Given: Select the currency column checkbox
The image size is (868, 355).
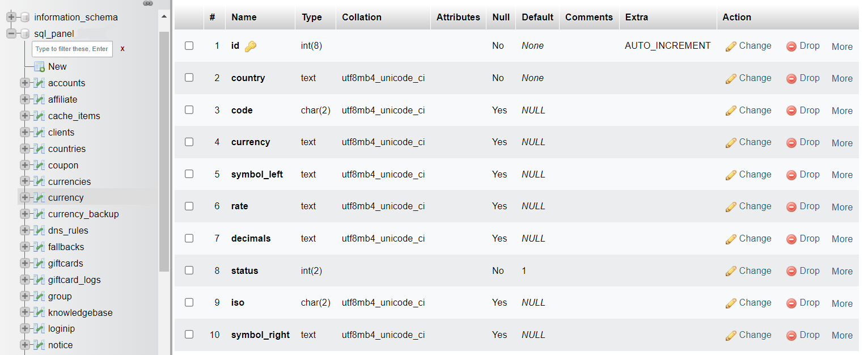Looking at the screenshot, I should pyautogui.click(x=189, y=142).
